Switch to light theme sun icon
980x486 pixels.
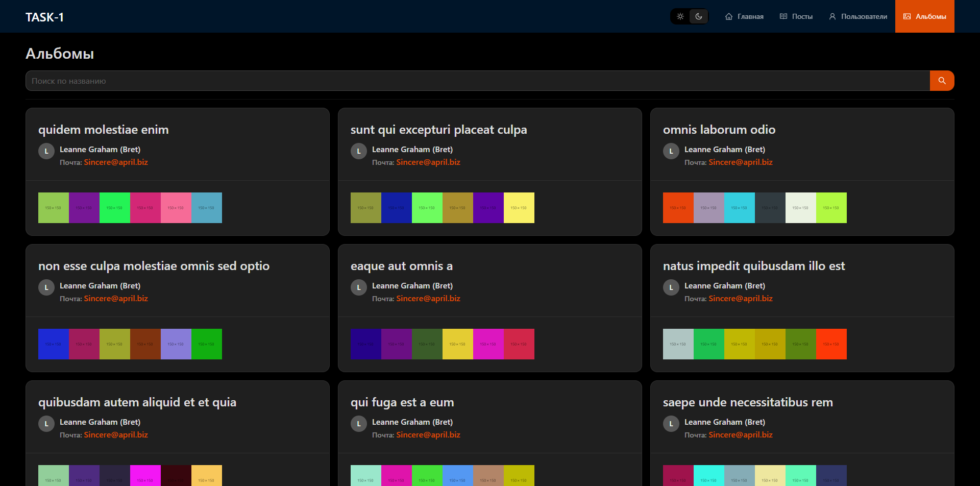point(680,16)
